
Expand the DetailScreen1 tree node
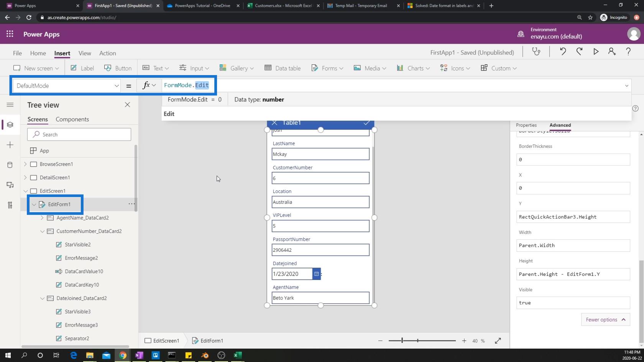tap(25, 177)
